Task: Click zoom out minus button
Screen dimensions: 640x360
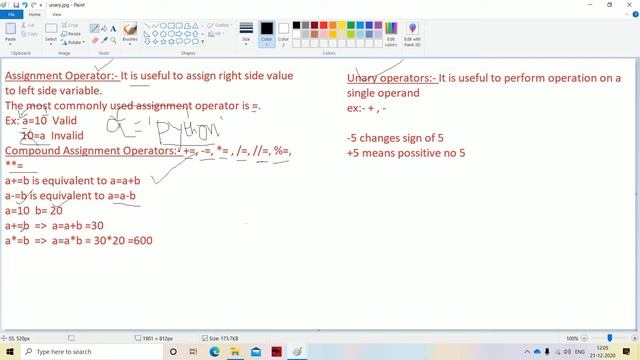Action: click(584, 338)
